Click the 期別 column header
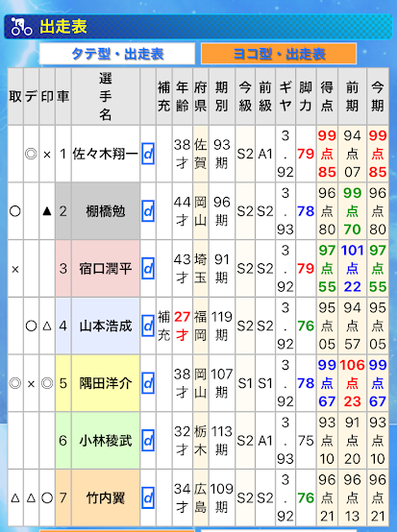This screenshot has width=397, height=532. pos(222,97)
